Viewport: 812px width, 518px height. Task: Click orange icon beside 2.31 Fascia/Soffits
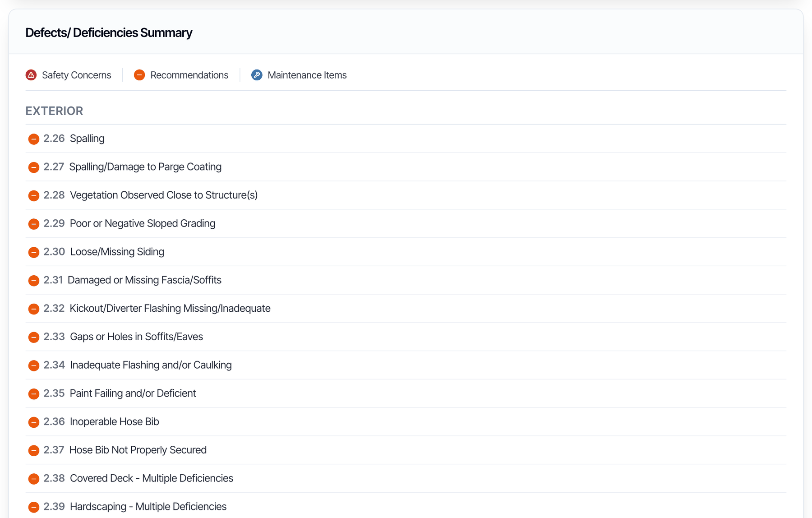(34, 281)
